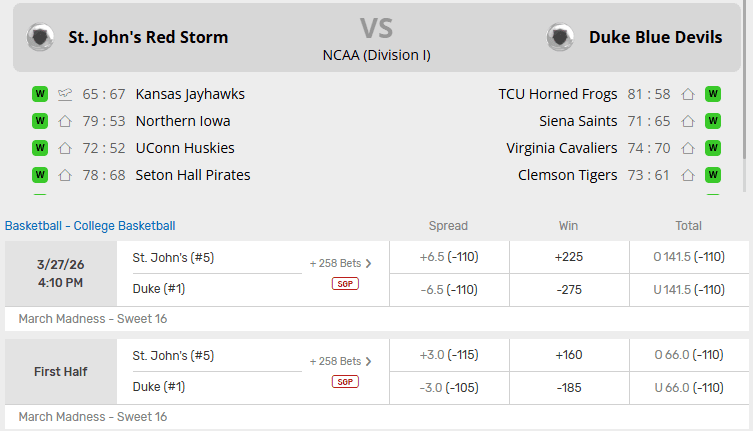753x431 pixels.
Task: Open SGP for the full game matchup
Action: (x=345, y=284)
